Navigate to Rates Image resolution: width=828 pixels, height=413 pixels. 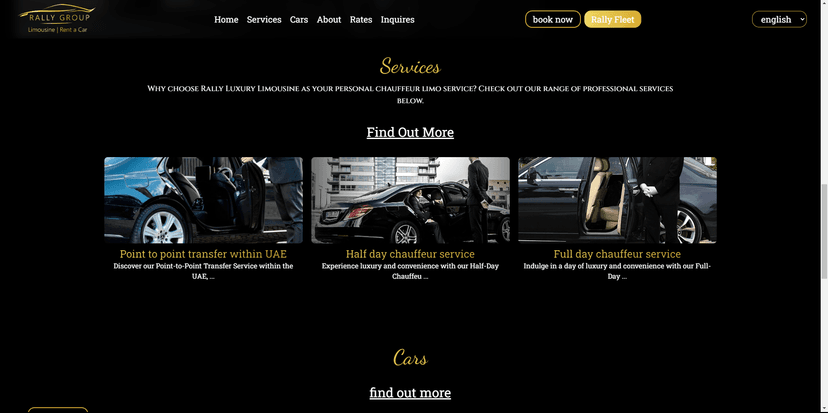[361, 19]
